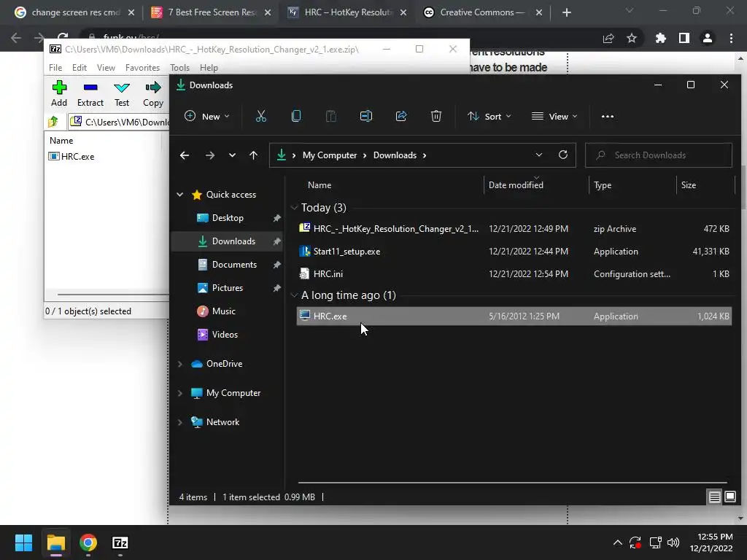The image size is (747, 560).
Task: Click Chrome icon on the taskbar
Action: pos(88,542)
